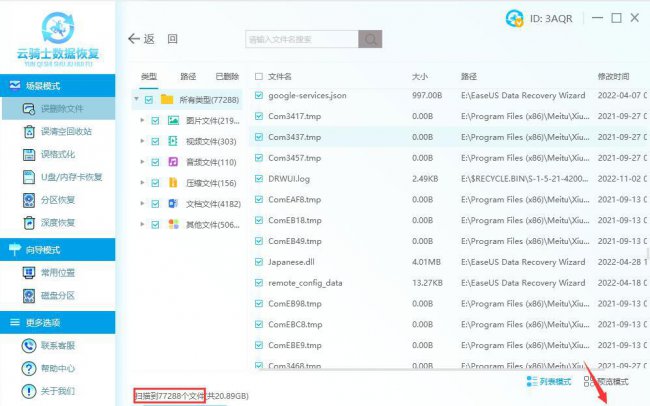650x406 pixels.
Task: Expand the 视频文件 tree node
Action: (x=142, y=141)
